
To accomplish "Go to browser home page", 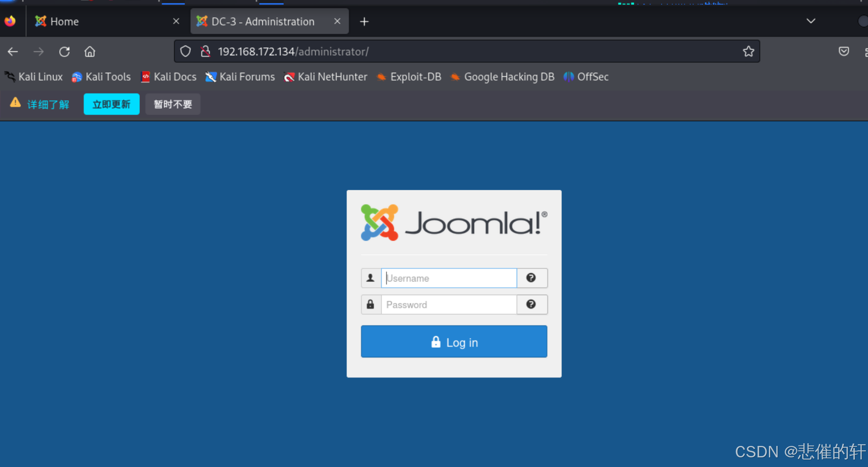I will click(x=90, y=52).
